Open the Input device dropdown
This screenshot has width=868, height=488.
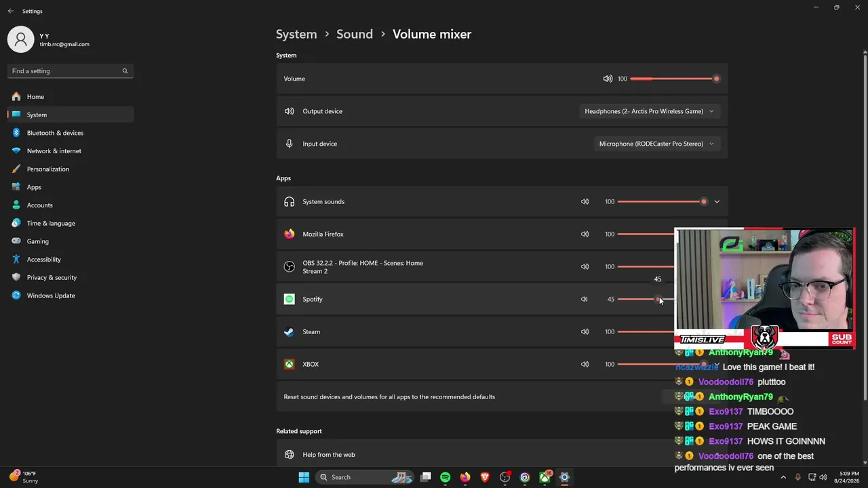point(656,144)
